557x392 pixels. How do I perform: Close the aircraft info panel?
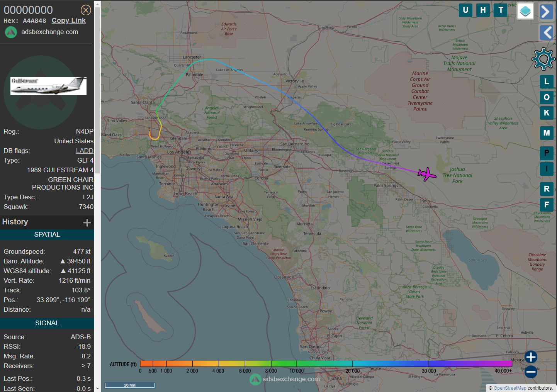86,10
